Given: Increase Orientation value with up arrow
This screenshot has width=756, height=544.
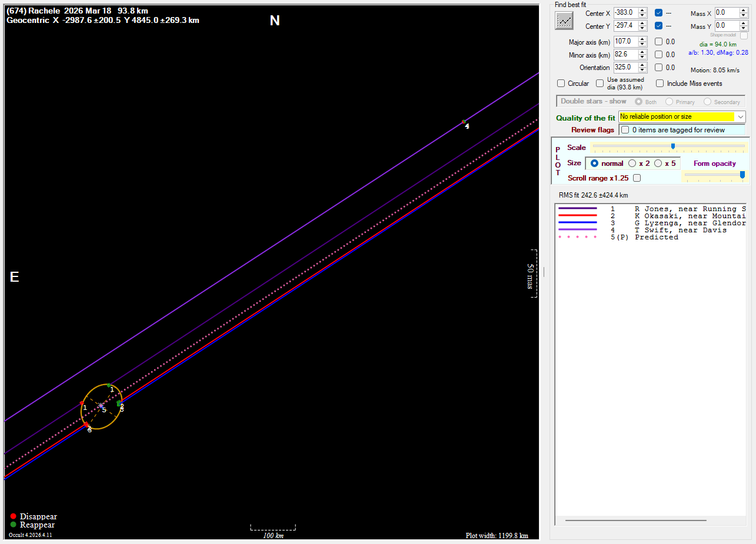Looking at the screenshot, I should tap(642, 65).
